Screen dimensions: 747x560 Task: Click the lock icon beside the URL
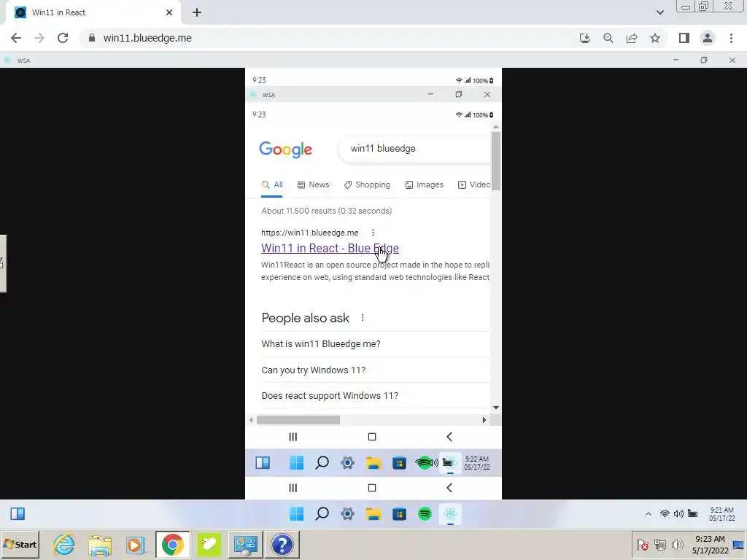click(x=92, y=38)
